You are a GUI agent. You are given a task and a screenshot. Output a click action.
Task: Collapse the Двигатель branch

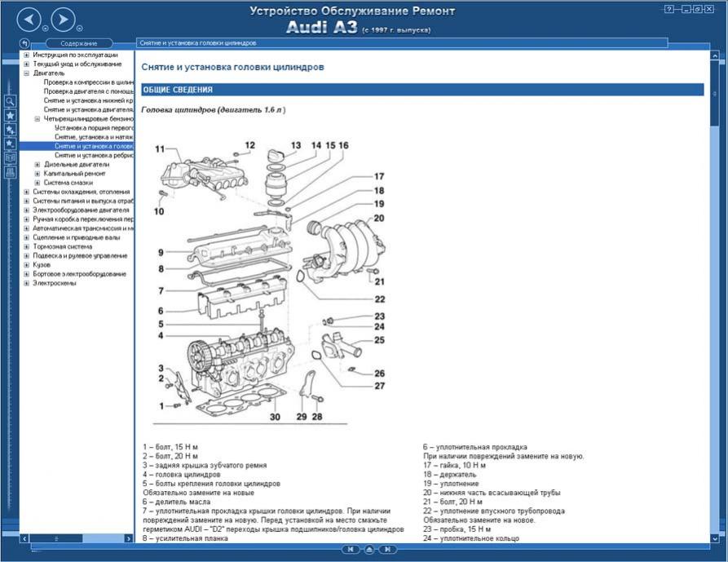[26, 73]
